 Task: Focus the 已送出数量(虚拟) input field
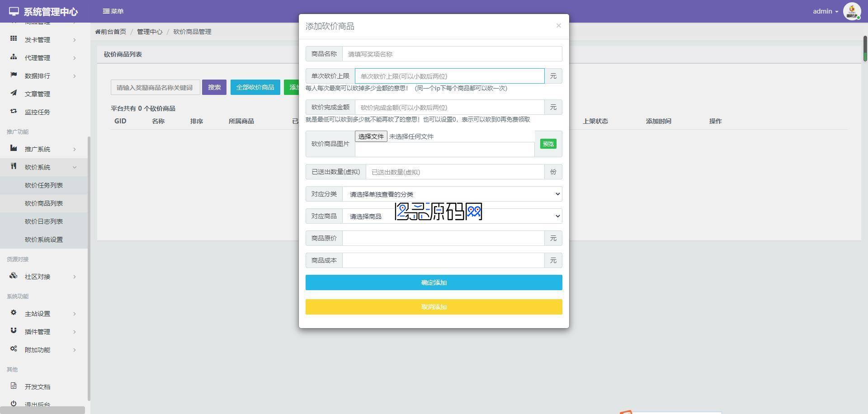[455, 172]
